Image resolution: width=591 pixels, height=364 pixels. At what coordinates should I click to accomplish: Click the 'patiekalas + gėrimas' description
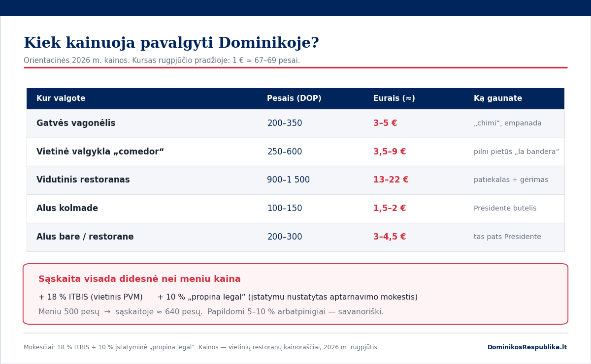(x=511, y=180)
